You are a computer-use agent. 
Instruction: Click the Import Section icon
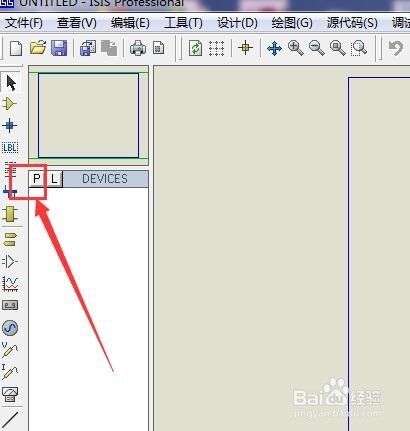[x=88, y=48]
